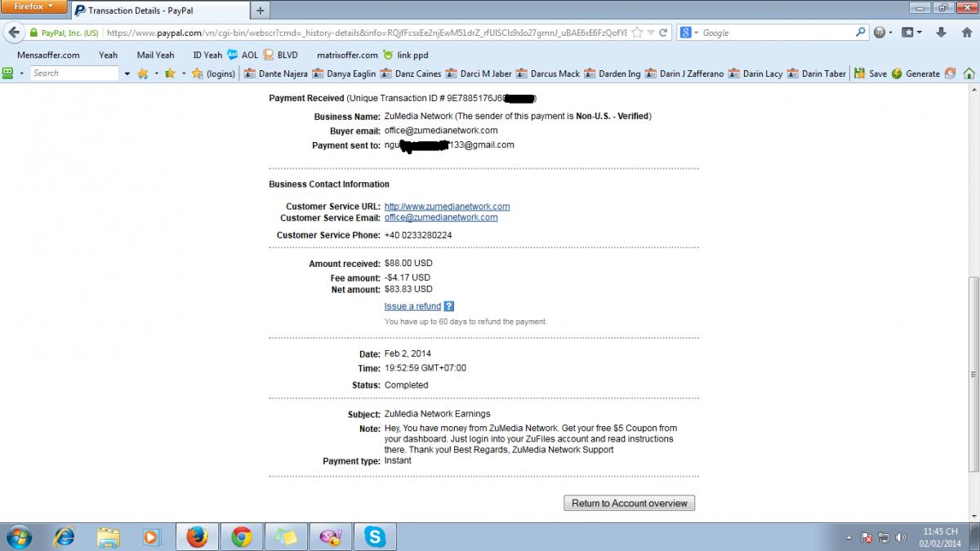This screenshot has width=980, height=551.
Task: Click the Save button in RoboForm toolbar
Action: click(x=871, y=73)
